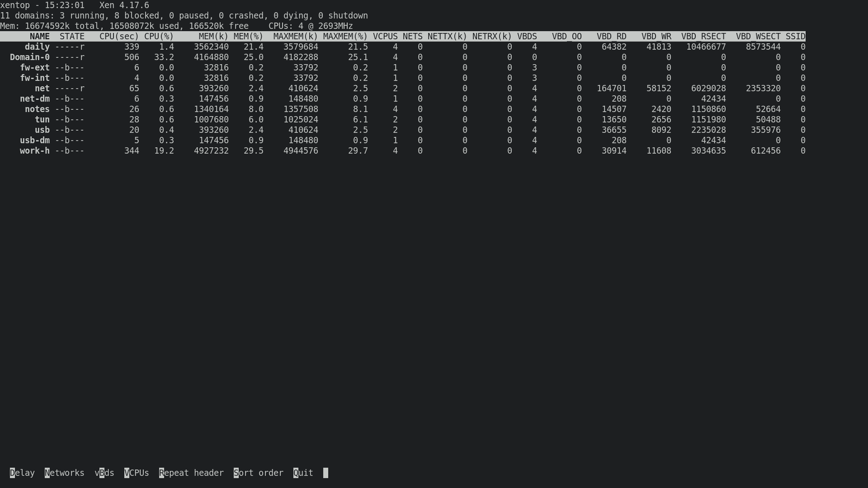This screenshot has width=868, height=488.
Task: Select the usb-dm domain name
Action: 35,140
